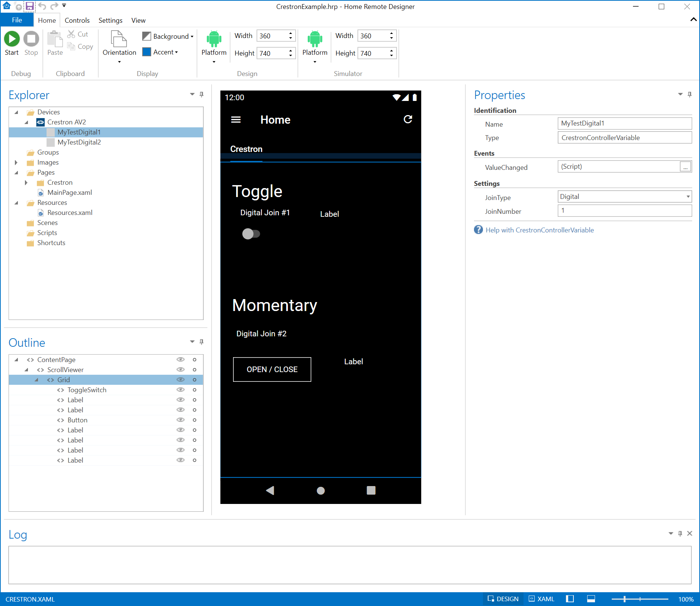Viewport: 700px width, 606px height.
Task: Open the Simulator Platform Android selector
Action: pos(315,47)
